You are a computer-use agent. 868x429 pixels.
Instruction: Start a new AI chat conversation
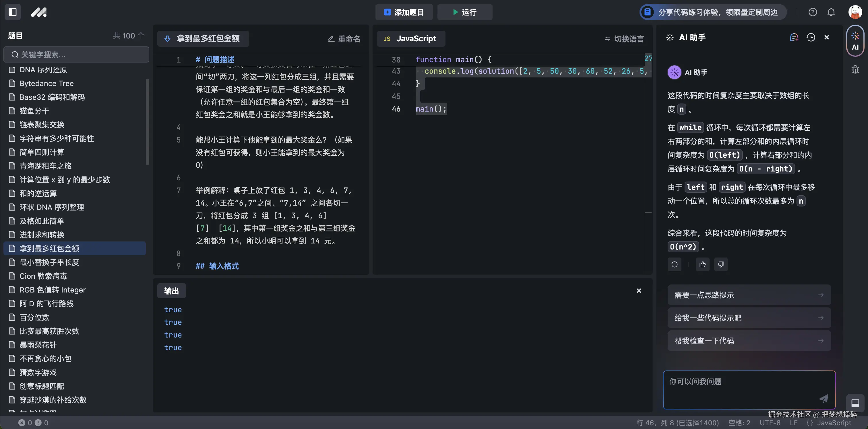(794, 37)
